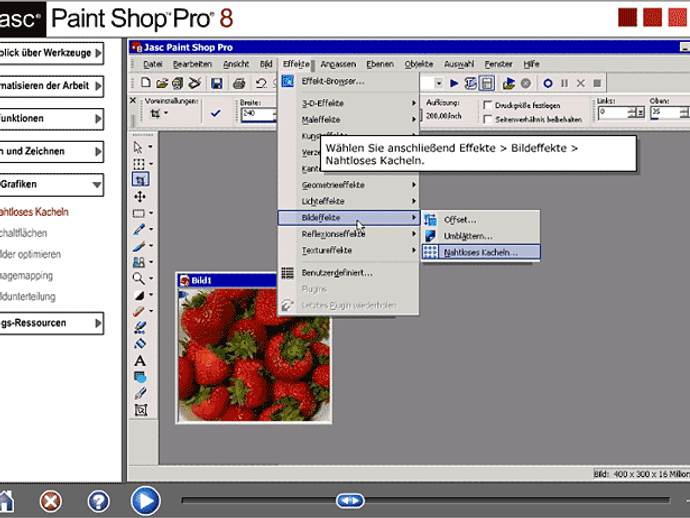Click the Print icon in toolbar
Viewport: 690px width, 518px height.
click(239, 83)
